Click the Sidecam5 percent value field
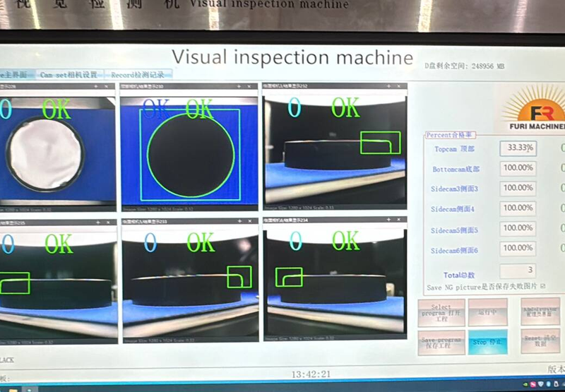Screen dimensions: 565x392 (518, 228)
